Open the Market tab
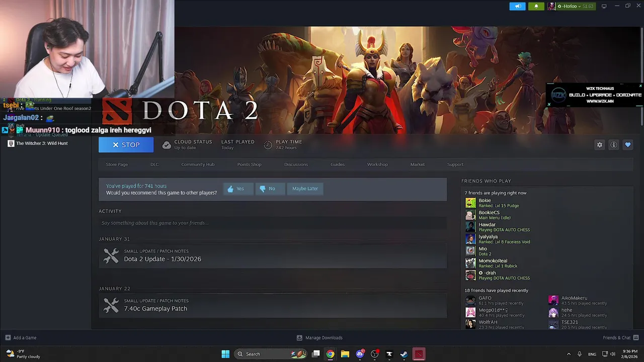The height and width of the screenshot is (362, 644). click(417, 164)
